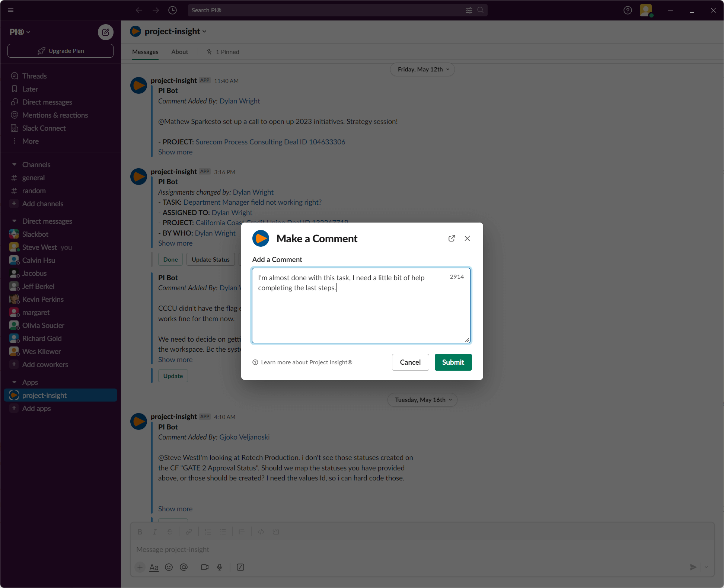Click the Upgrade Plan button
The width and height of the screenshot is (724, 588).
[x=60, y=51]
